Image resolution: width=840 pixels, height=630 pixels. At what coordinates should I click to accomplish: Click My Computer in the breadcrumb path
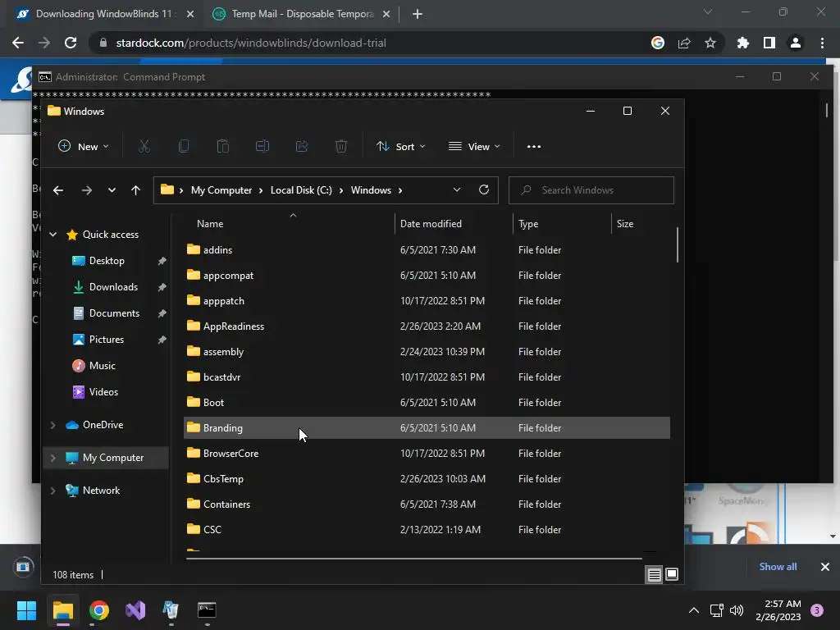(x=221, y=190)
